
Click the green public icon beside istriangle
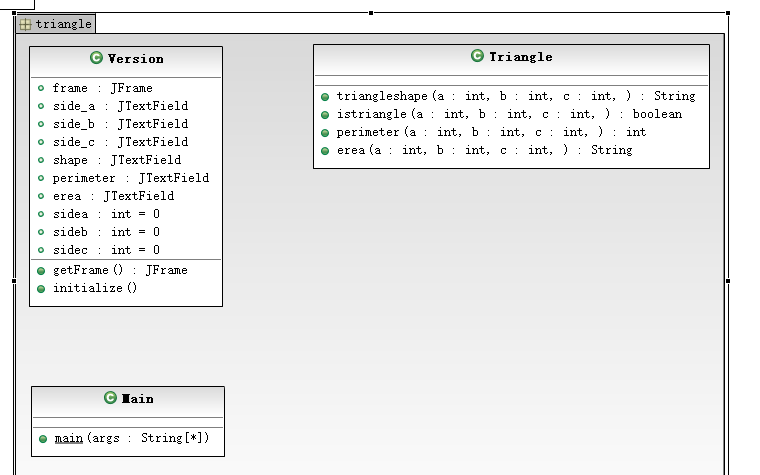(325, 115)
